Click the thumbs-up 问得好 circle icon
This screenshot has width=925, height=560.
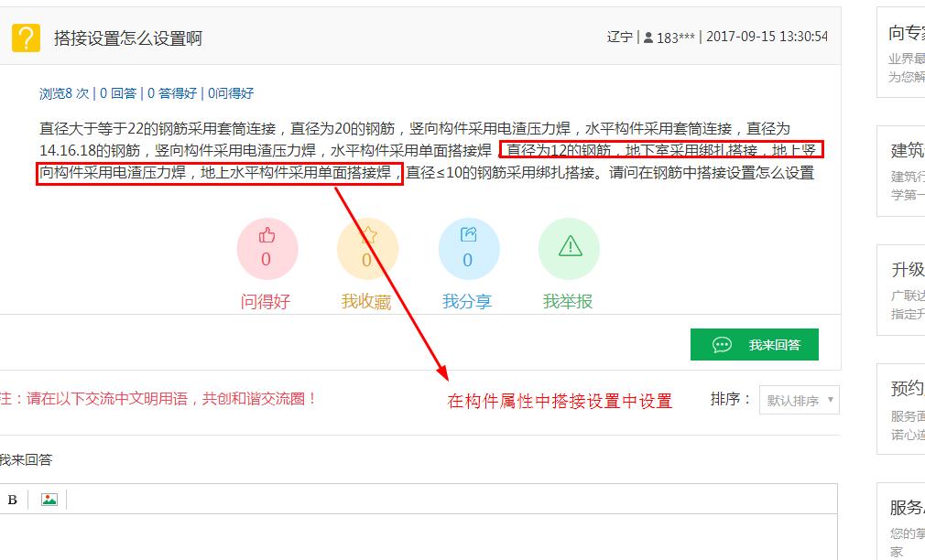coord(267,249)
